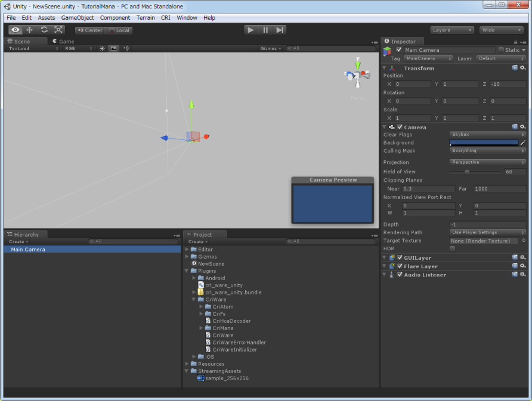This screenshot has width=532, height=401.
Task: Select the Move tool
Action: [x=29, y=30]
